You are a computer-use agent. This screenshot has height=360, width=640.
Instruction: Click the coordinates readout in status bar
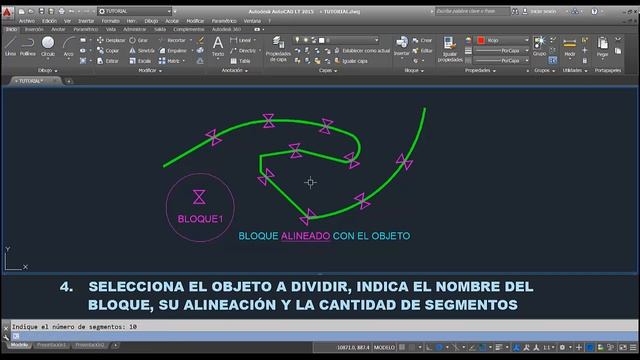(x=353, y=347)
